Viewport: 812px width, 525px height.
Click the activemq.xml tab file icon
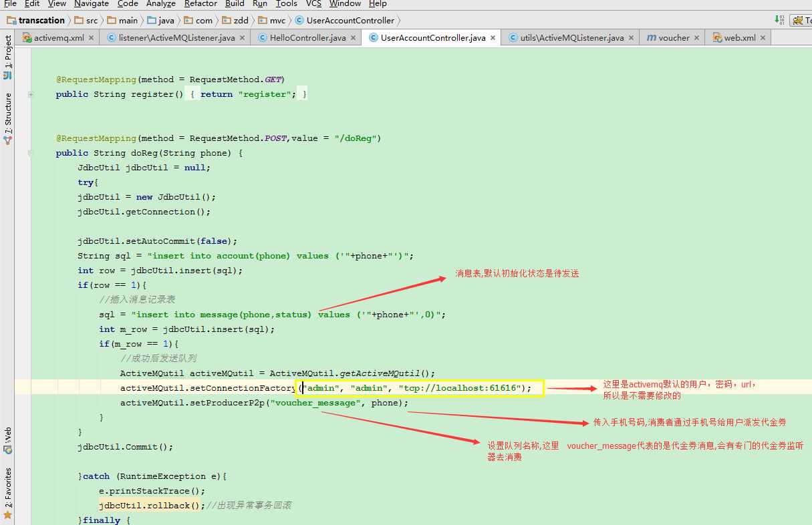(x=27, y=37)
